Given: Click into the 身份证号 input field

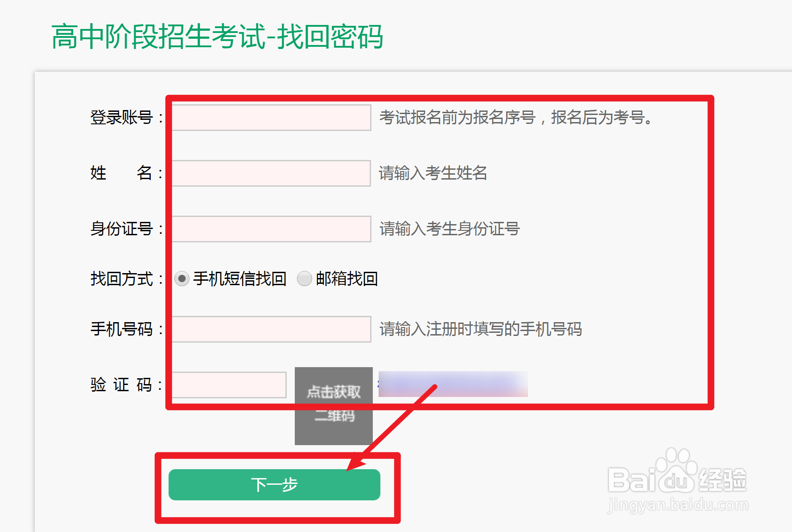Looking at the screenshot, I should point(271,229).
